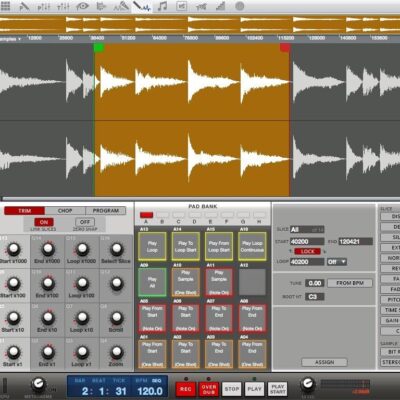Open the SLICE All selector field

[307, 230]
